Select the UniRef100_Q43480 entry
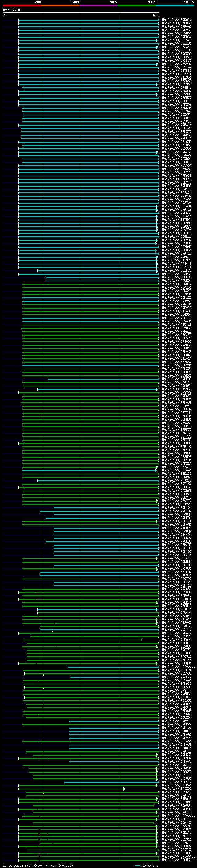Image resolution: width=197 pixels, height=868 pixels. pyautogui.click(x=176, y=311)
